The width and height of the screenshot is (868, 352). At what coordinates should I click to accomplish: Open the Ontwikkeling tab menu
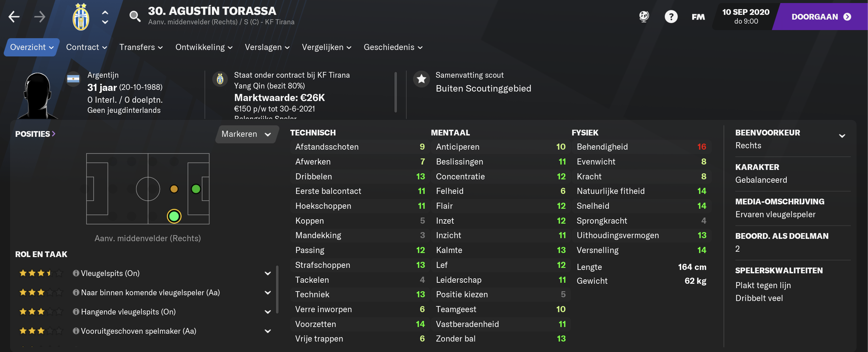[204, 47]
